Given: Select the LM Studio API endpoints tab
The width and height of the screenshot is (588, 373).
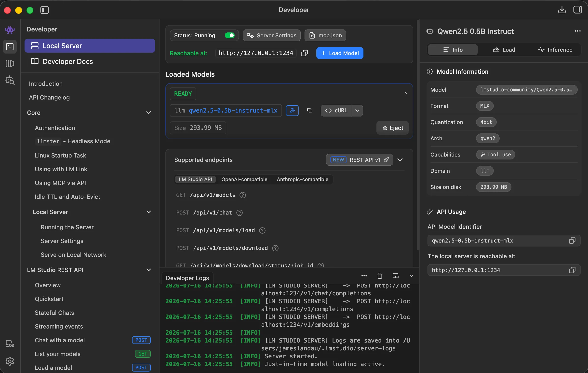Looking at the screenshot, I should (x=195, y=179).
